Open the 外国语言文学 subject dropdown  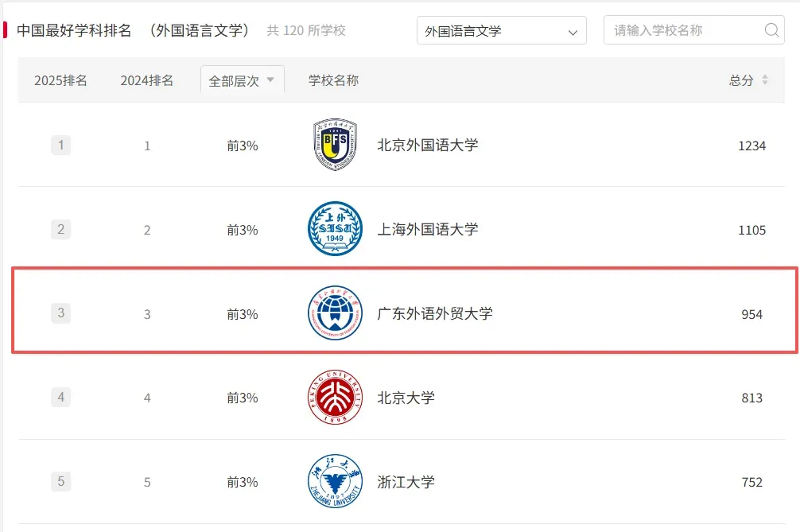(501, 31)
